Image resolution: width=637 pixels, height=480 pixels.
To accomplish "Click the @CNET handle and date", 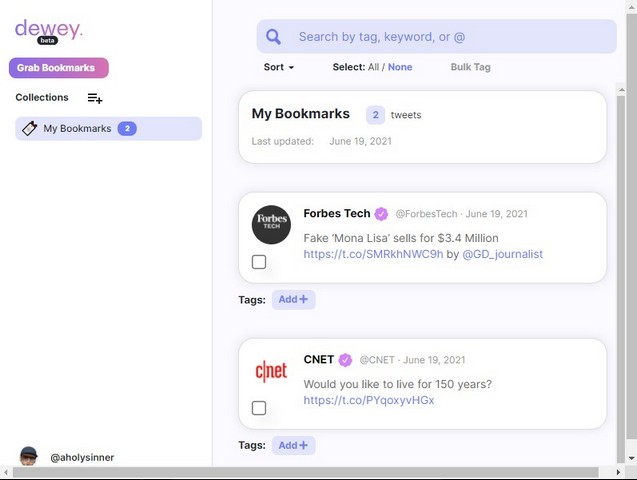I will point(412,360).
